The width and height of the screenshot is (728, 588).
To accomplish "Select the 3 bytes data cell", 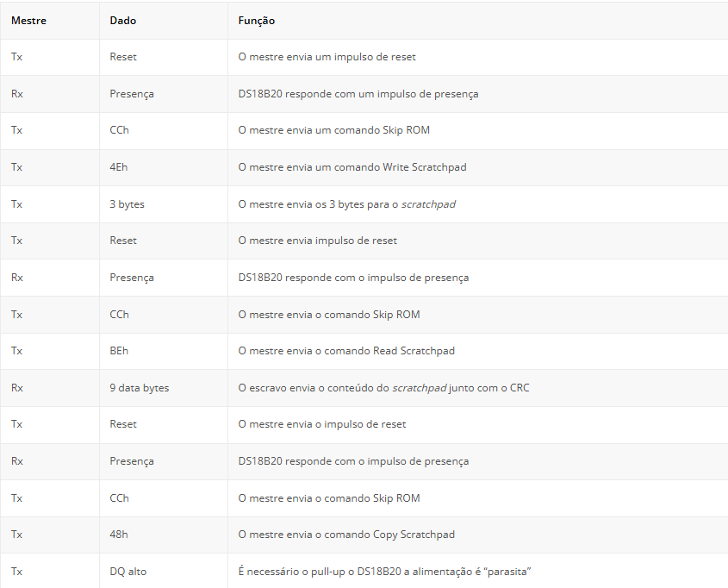I will click(127, 204).
